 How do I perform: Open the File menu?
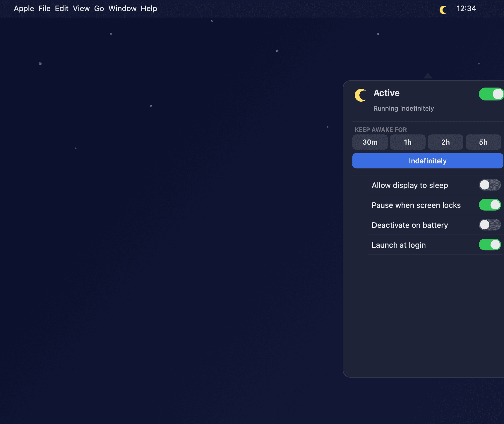[x=44, y=8]
